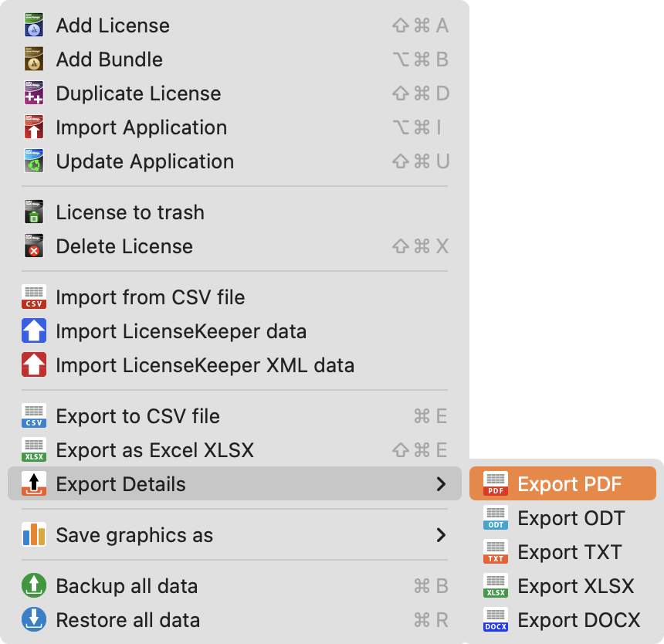Image resolution: width=664 pixels, height=644 pixels.
Task: Click the Save graphics bar chart icon
Action: pos(33,535)
